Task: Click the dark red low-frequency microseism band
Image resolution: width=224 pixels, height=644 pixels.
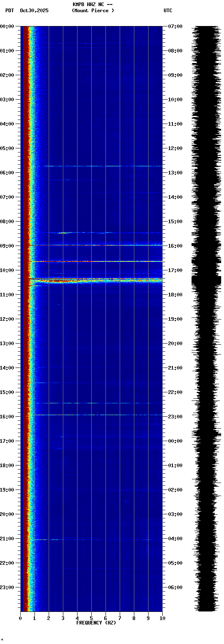Action: pos(25,319)
